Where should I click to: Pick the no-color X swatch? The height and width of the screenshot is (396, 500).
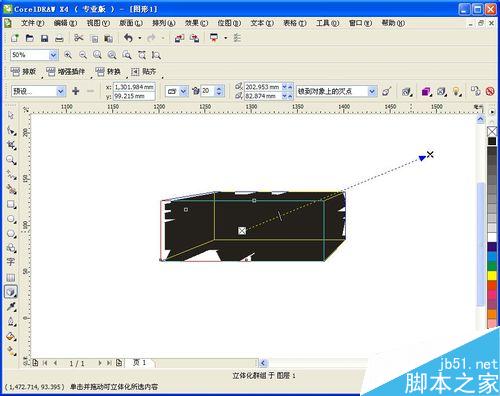(492, 131)
